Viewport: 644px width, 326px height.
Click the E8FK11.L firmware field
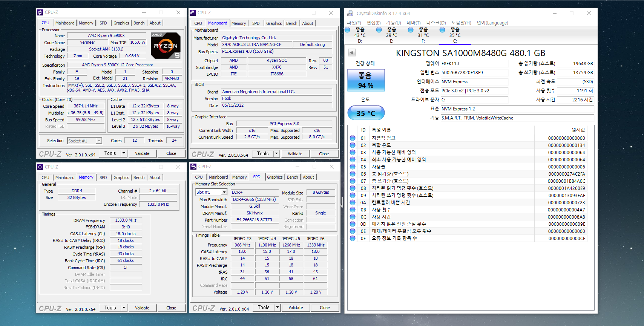[475, 64]
